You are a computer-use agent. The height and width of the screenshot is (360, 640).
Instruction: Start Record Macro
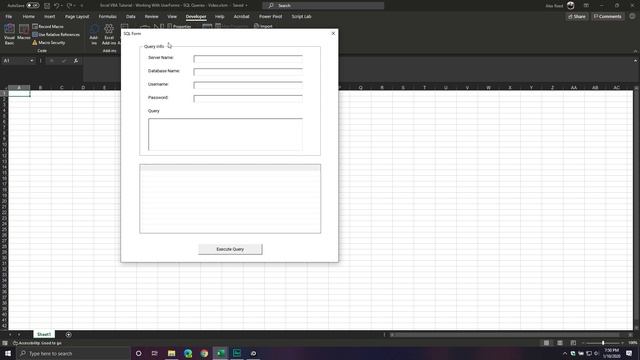pos(48,27)
